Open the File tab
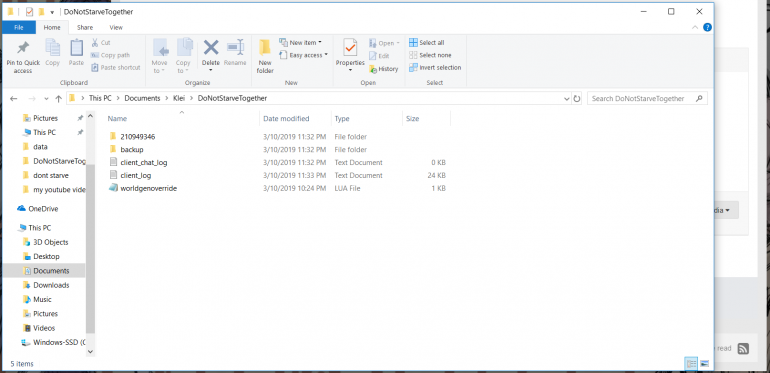The width and height of the screenshot is (770, 373). 19,27
